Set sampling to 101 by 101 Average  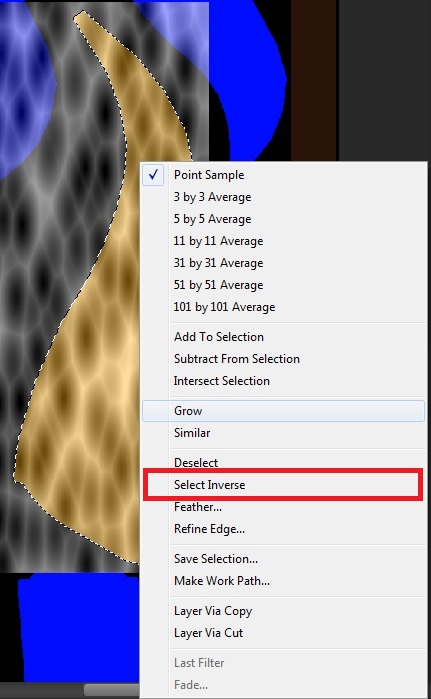(283, 307)
